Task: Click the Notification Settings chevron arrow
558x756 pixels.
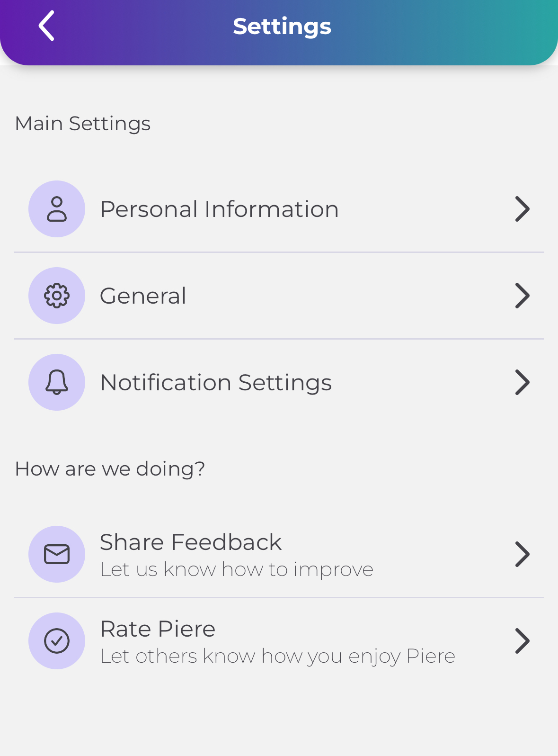Action: coord(522,382)
